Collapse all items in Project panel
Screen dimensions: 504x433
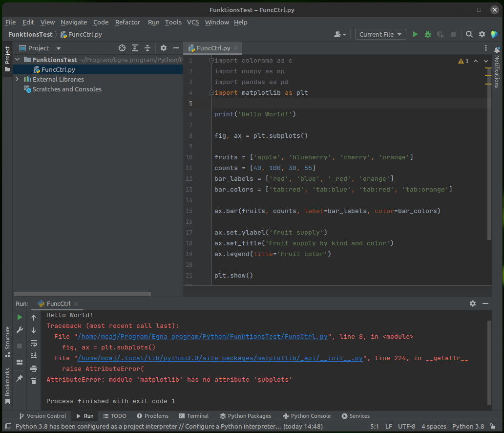[x=147, y=48]
